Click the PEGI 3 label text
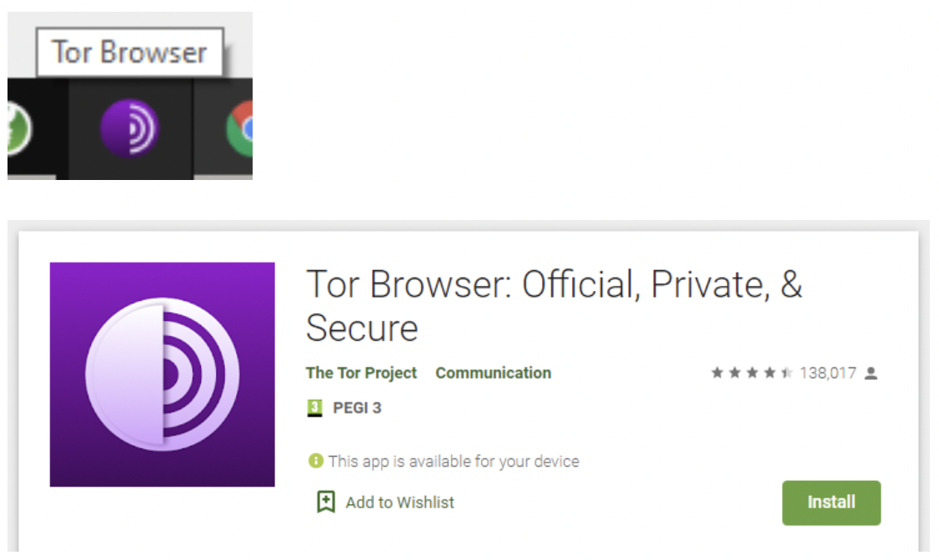939x560 pixels. click(x=357, y=408)
